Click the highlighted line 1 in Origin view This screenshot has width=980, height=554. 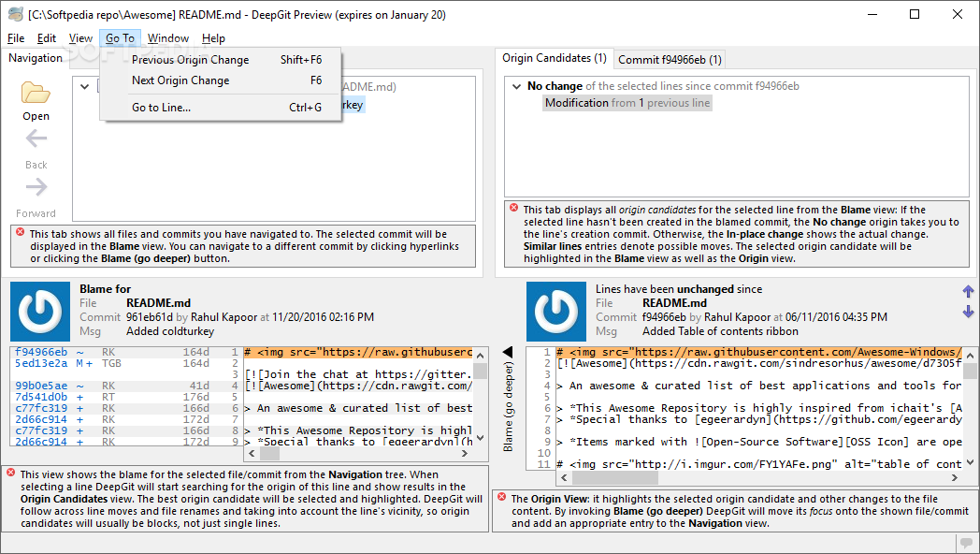point(759,352)
